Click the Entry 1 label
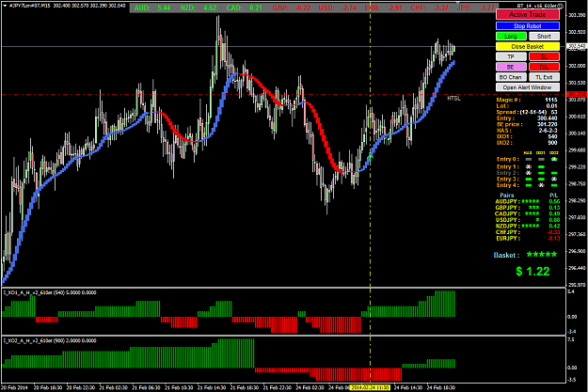The height and width of the screenshot is (392, 588). [508, 166]
